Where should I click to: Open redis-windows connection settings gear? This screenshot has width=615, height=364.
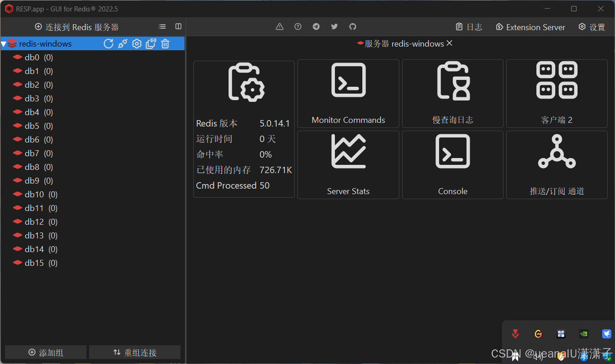click(x=137, y=44)
